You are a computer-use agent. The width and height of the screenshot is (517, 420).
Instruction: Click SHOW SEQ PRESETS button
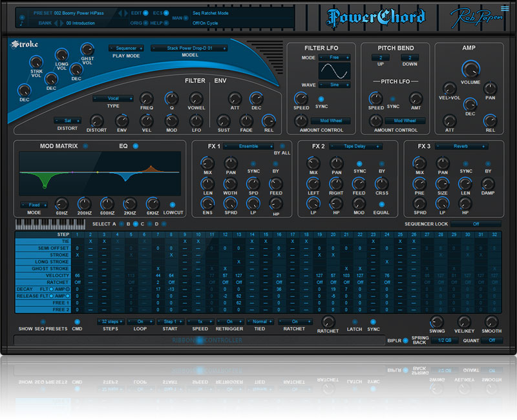pos(43,321)
